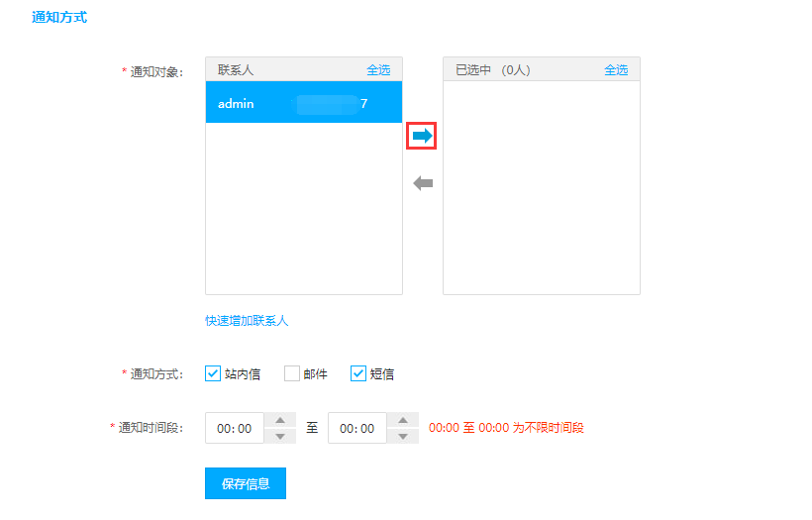Open the 快速增加联系人 link
Image resolution: width=812 pixels, height=520 pixels.
(x=247, y=321)
